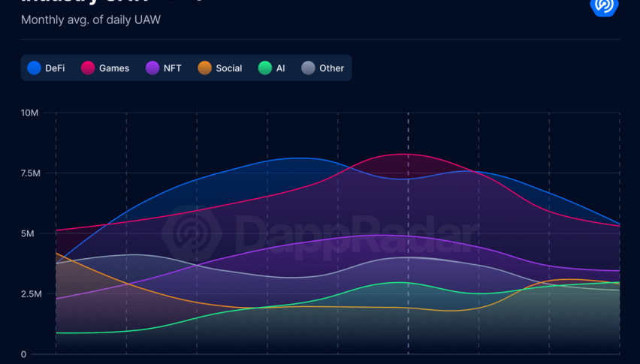Click the purple NFT curve at its peak

coord(383,235)
